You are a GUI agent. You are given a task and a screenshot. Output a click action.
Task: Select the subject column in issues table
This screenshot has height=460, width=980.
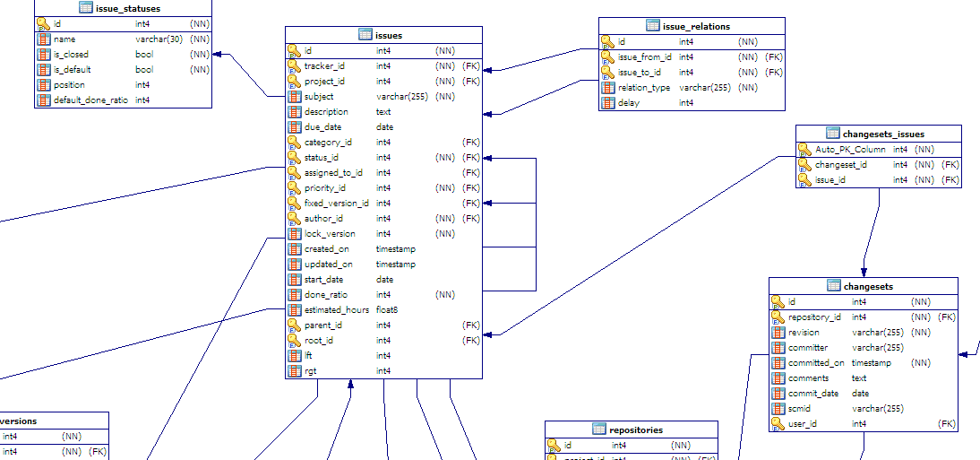coord(319,97)
